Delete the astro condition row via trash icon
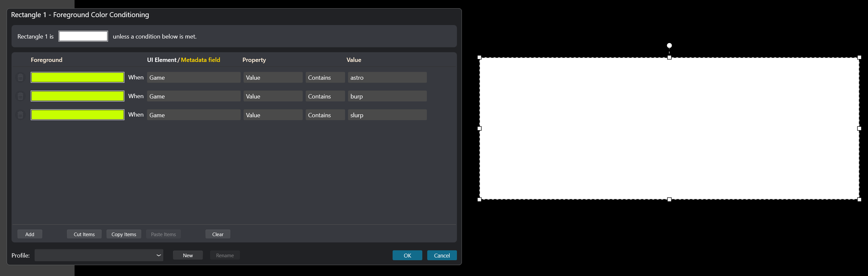The height and width of the screenshot is (276, 868). point(20,77)
